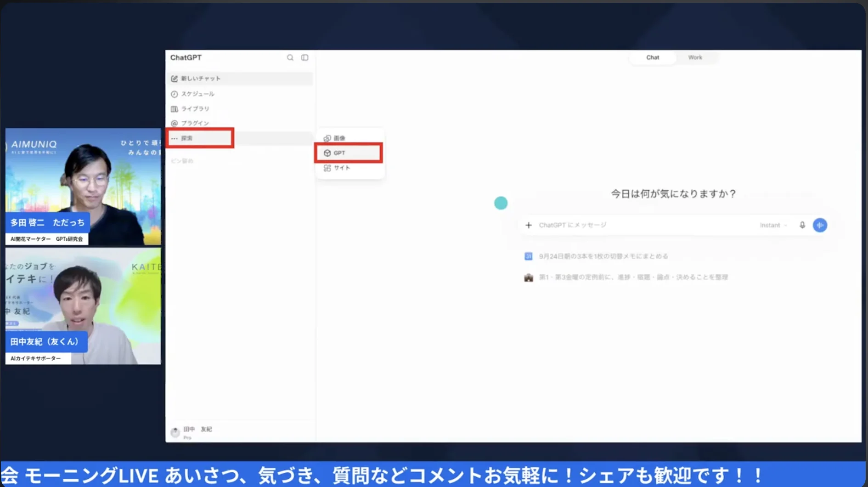The height and width of the screenshot is (487, 868).
Task: Click the pencil icon beside 新しいチャット
Action: click(175, 79)
